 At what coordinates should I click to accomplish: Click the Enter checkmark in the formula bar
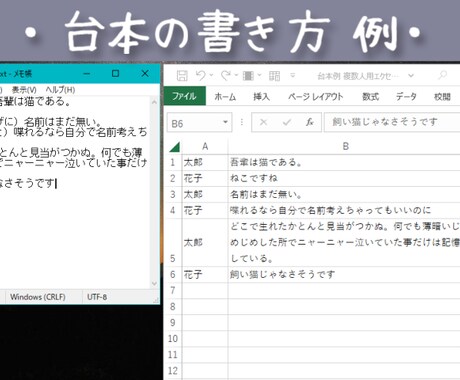pos(286,122)
